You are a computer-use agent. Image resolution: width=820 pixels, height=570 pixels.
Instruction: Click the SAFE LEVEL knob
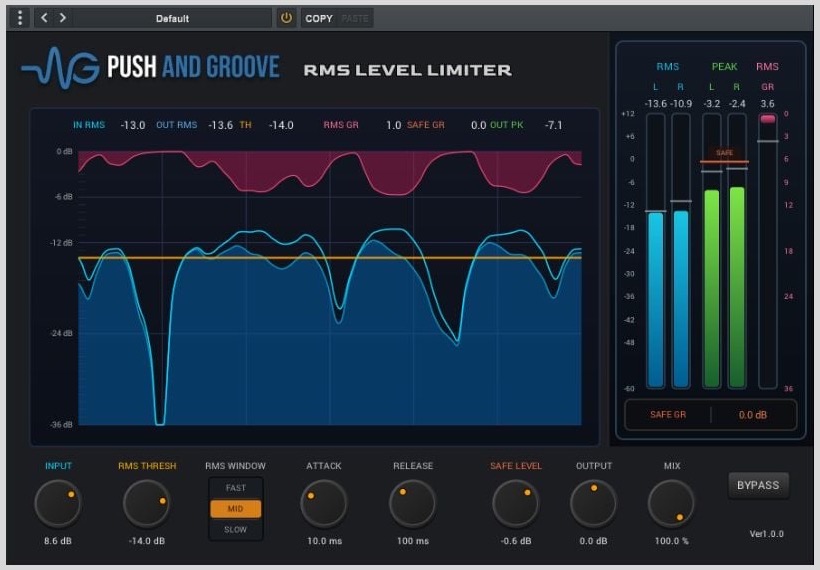[x=516, y=504]
